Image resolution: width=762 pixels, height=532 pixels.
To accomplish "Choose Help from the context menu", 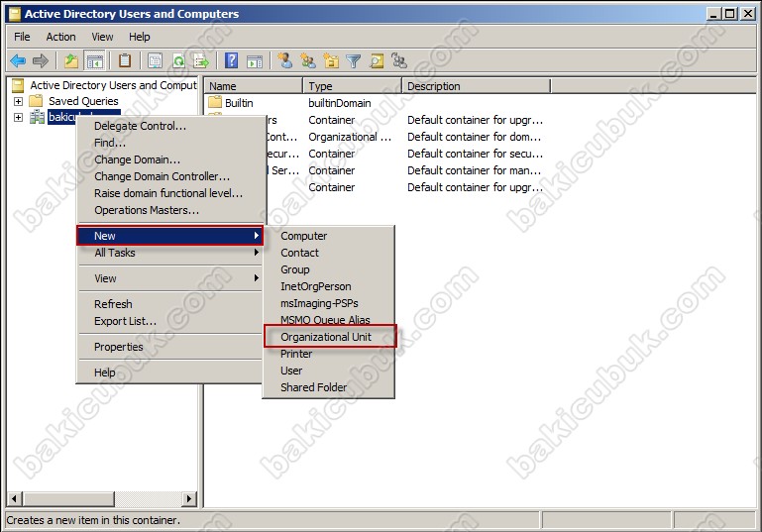I will (171, 372).
